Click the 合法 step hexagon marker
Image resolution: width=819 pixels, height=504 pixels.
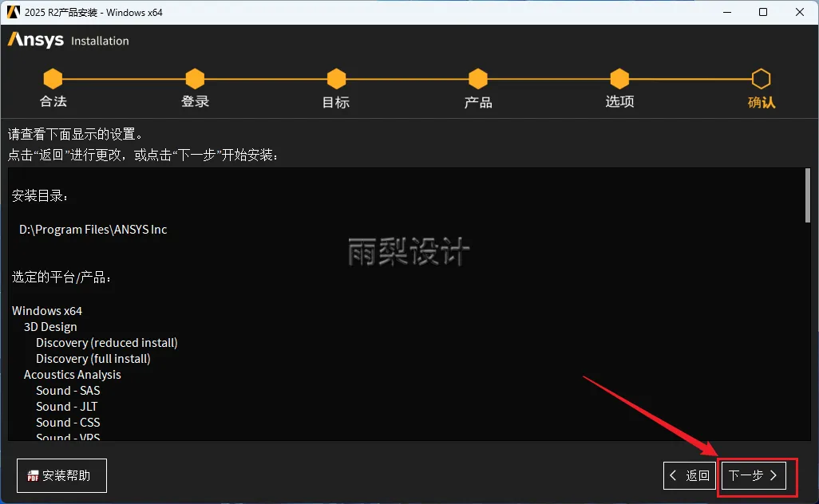point(53,79)
